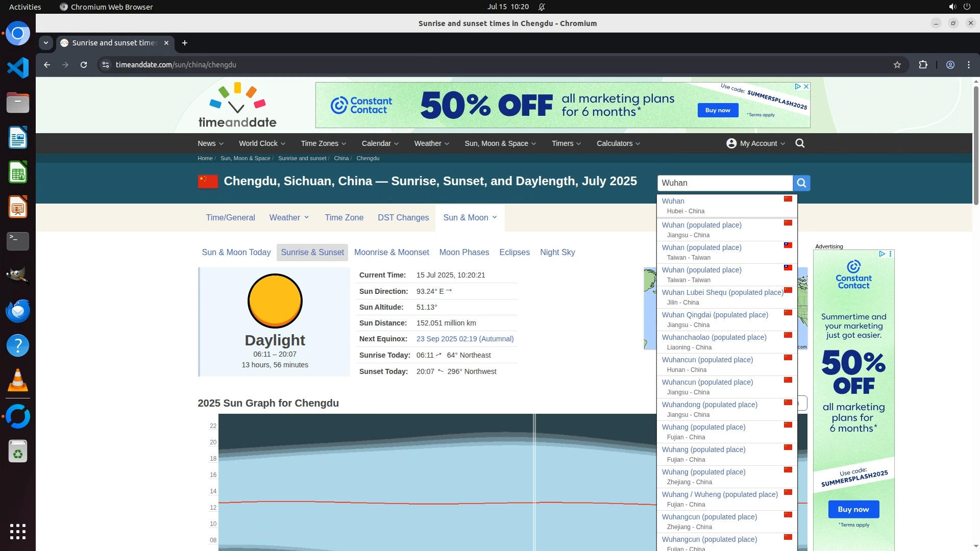The image size is (980, 551).
Task: Close the ad using X icon
Action: click(806, 87)
